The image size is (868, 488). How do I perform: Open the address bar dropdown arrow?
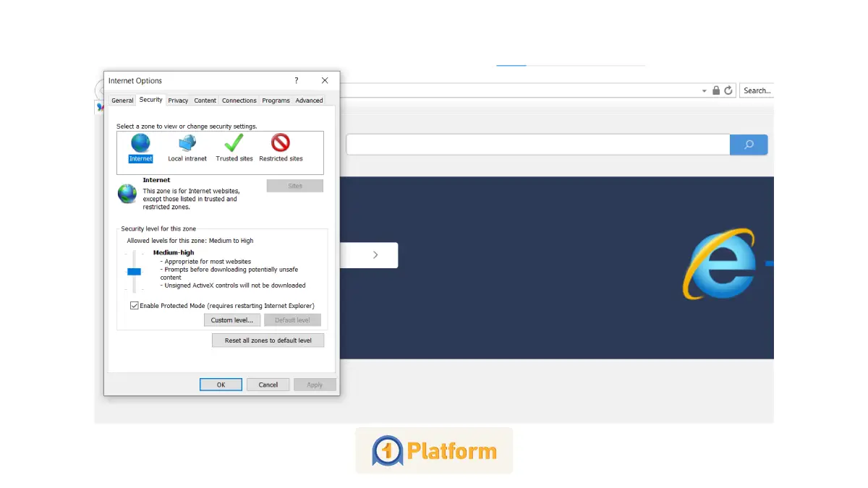704,91
